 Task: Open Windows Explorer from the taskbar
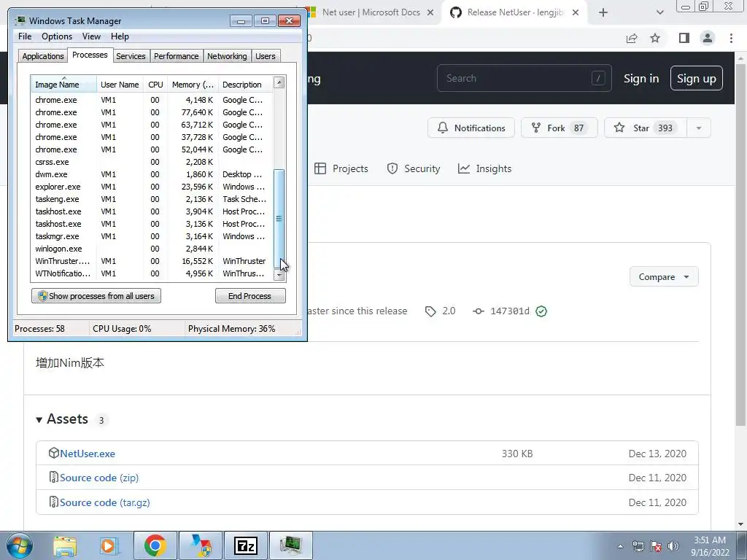tap(65, 545)
